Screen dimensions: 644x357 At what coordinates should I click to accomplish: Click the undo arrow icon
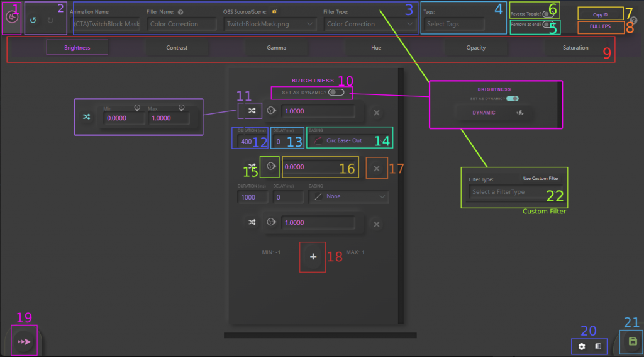33,20
